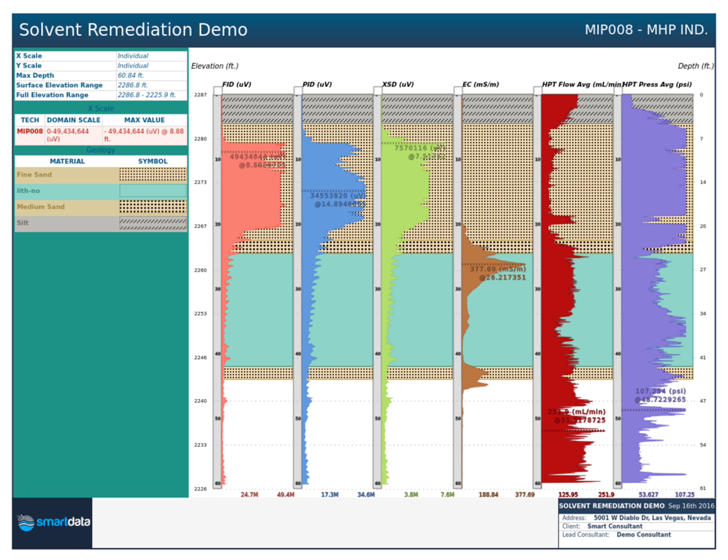This screenshot has height=560, width=728.
Task: Click the Sep 16th 2016 date
Action: (691, 506)
